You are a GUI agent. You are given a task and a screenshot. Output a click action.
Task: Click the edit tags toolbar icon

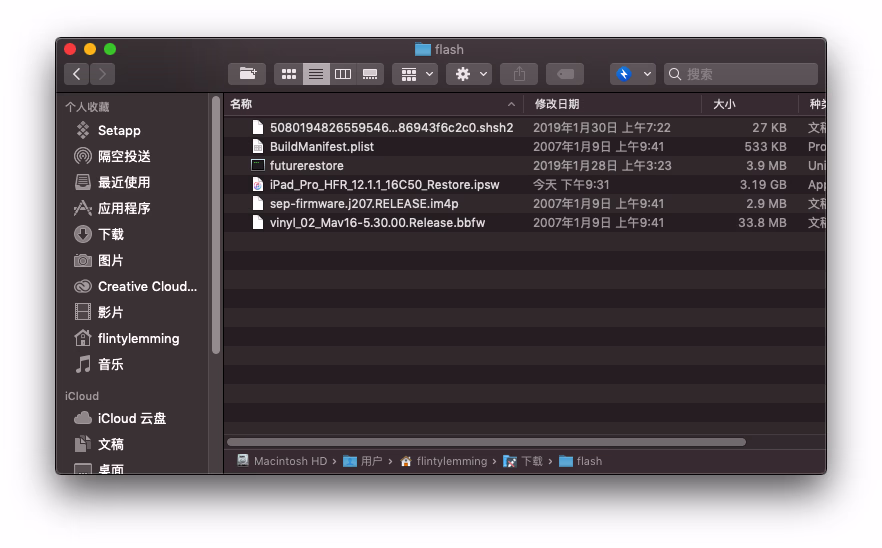click(x=565, y=74)
